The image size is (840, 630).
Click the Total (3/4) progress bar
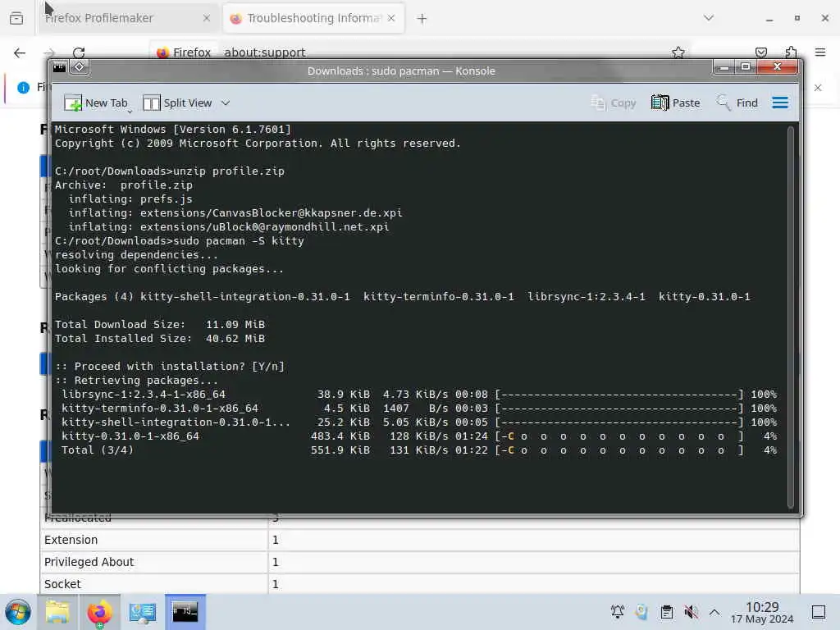coord(619,450)
